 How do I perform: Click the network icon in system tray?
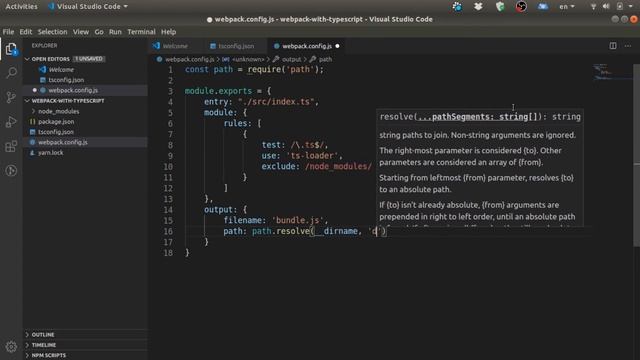[593, 7]
